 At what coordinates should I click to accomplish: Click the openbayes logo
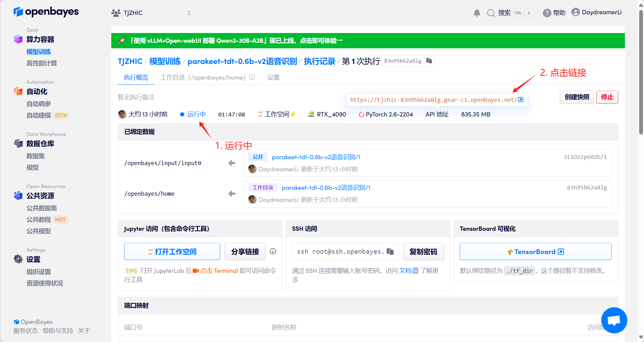tap(46, 12)
